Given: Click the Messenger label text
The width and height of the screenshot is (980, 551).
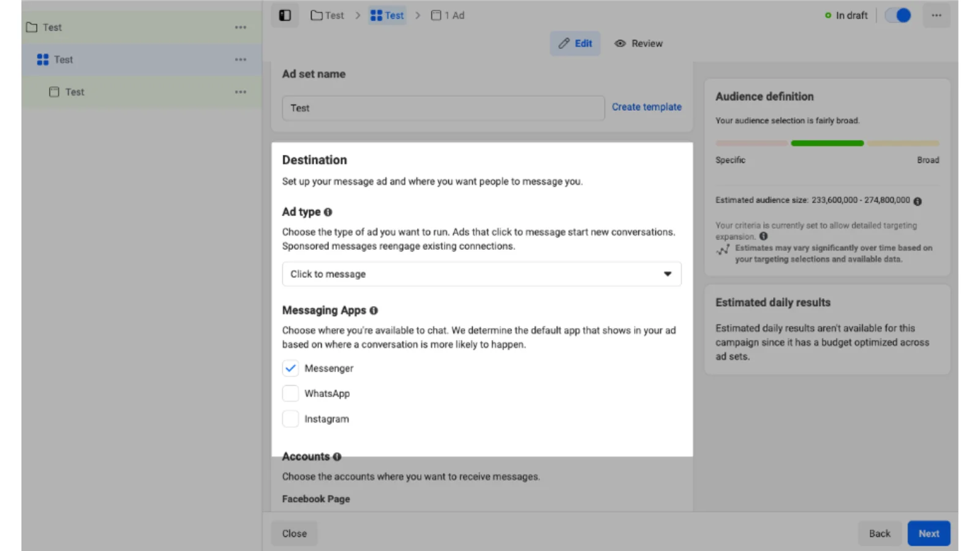Looking at the screenshot, I should [329, 368].
